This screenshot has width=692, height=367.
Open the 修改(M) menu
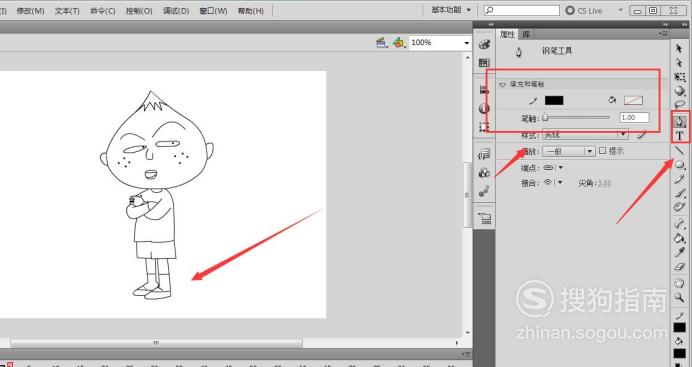tap(30, 11)
